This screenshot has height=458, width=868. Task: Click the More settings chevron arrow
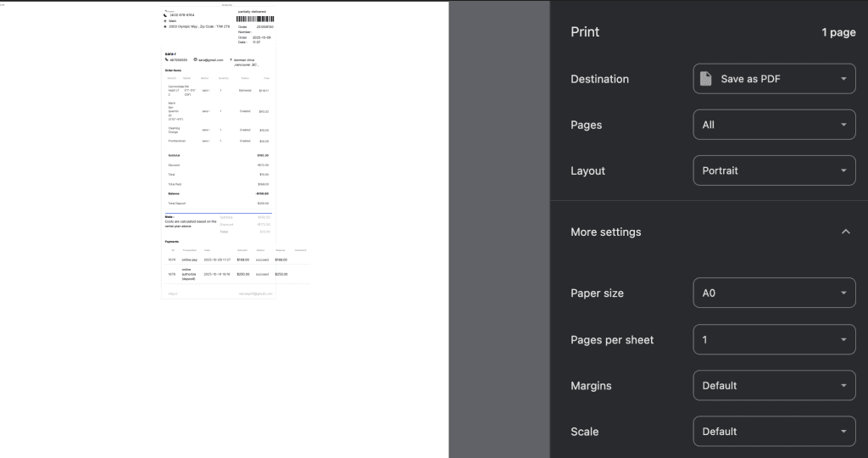pos(844,232)
